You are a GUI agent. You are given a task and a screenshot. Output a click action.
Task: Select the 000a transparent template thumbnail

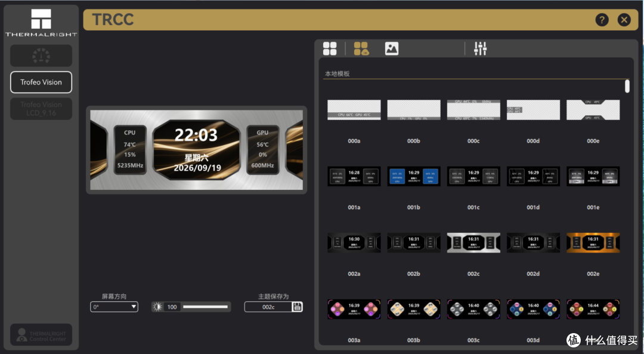tap(354, 110)
